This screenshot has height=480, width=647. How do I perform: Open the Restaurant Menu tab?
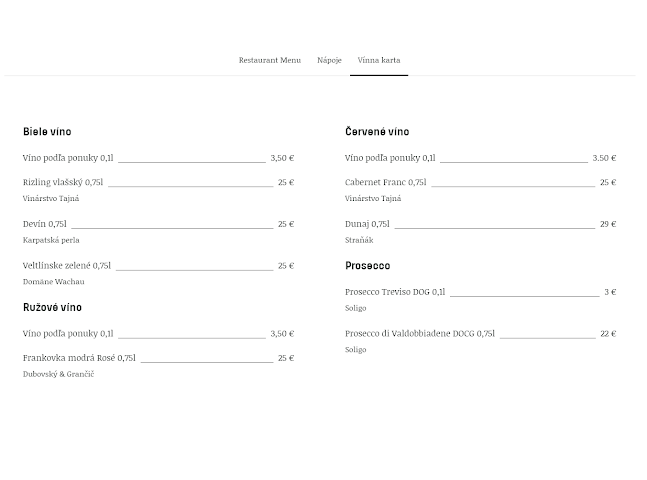pyautogui.click(x=269, y=60)
